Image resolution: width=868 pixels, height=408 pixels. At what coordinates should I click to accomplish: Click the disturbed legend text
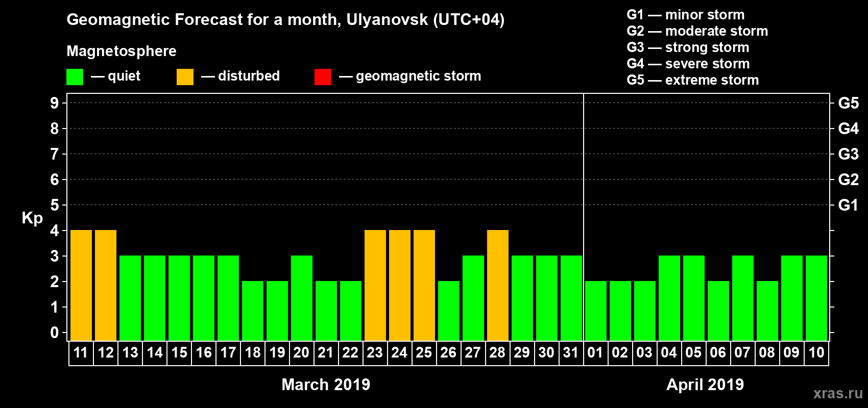point(249,76)
